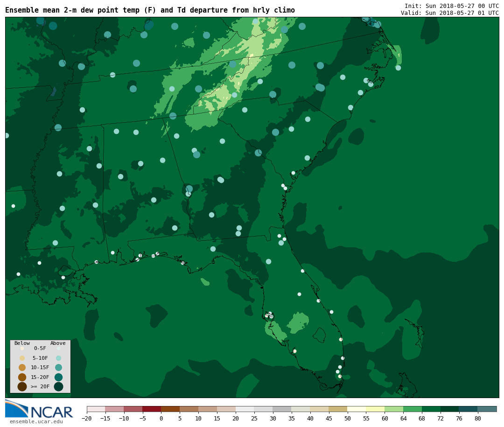The width and height of the screenshot is (504, 427).
Task: Pick the light green 60 to 64 swatch
Action: [x=394, y=409]
